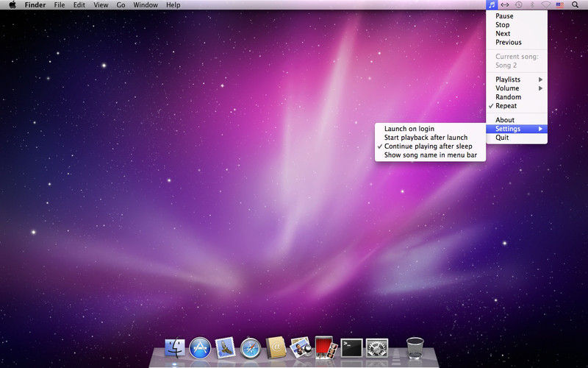Click the Trash in the Dock
Viewport: 588px width, 368px height.
point(415,347)
